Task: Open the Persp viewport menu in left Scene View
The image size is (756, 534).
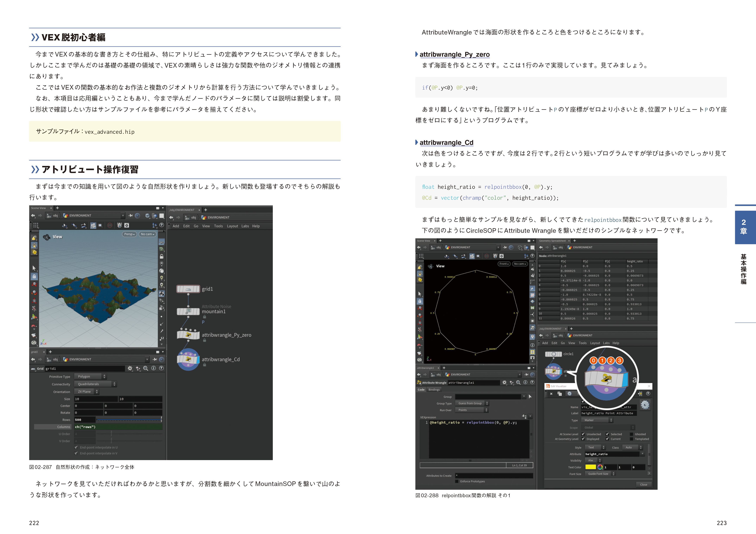Action: point(129,234)
